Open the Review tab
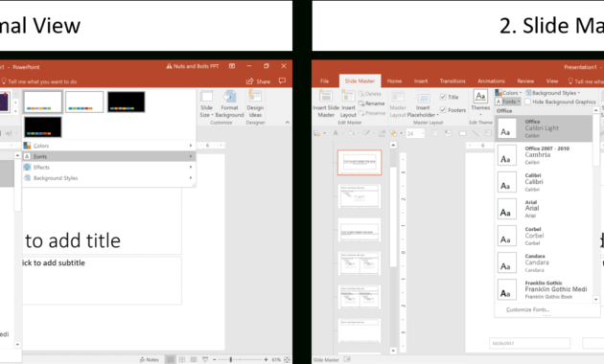Viewport: 604px width, 364px height. click(x=525, y=80)
